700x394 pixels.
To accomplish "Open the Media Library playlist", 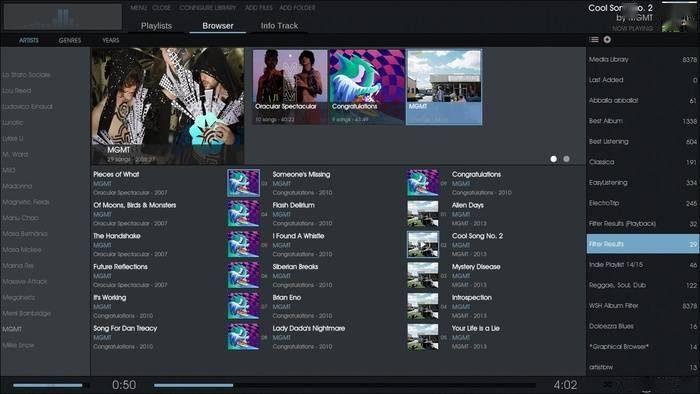I will click(x=643, y=59).
